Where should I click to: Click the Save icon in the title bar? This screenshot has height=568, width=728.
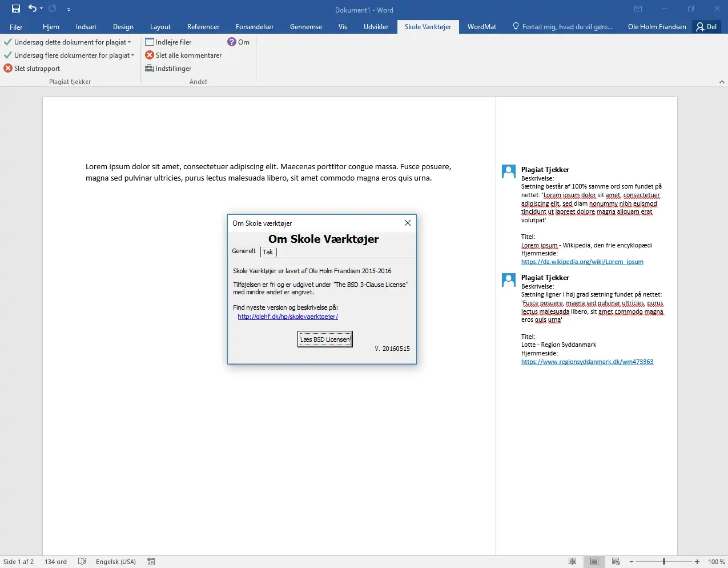(x=16, y=9)
